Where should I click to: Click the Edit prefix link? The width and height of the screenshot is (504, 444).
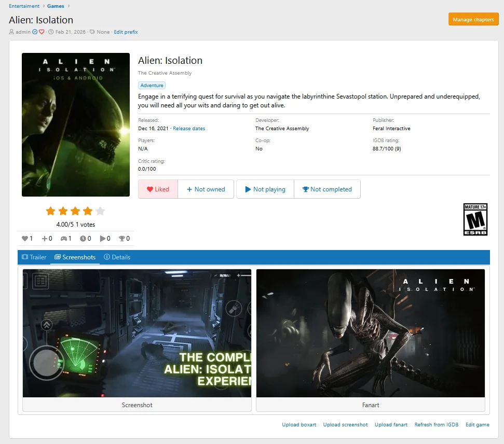[126, 32]
